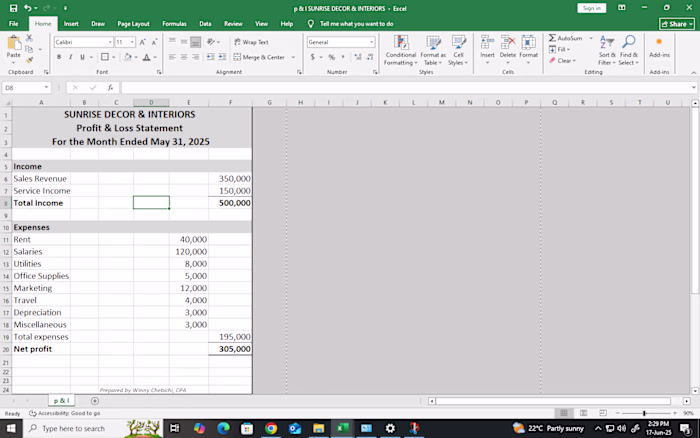Screen dimensions: 700x438
Task: Toggle Bottom Align vertical alignment
Action: coord(195,42)
